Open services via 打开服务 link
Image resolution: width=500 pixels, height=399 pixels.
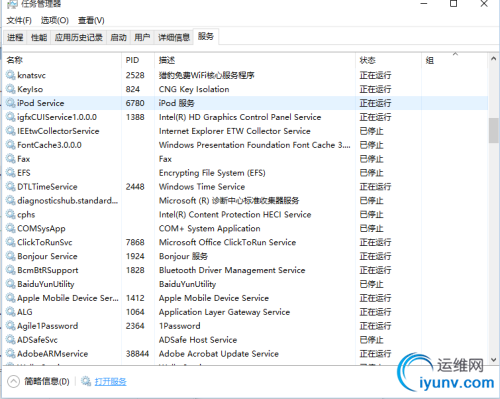tap(111, 381)
